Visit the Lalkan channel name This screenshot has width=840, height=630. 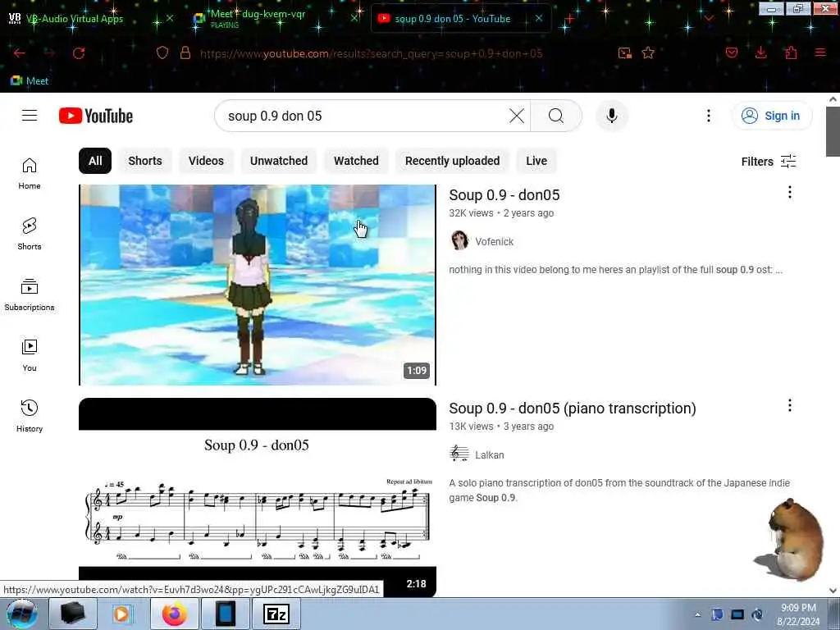[x=489, y=454]
